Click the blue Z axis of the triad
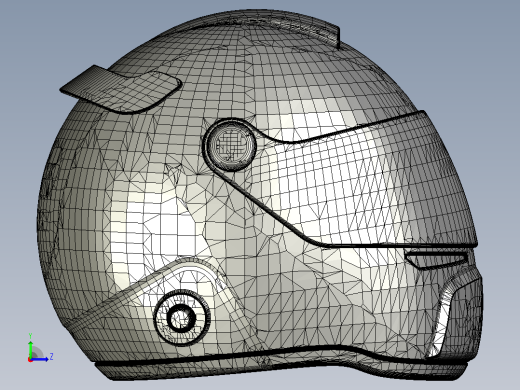 [41, 359]
